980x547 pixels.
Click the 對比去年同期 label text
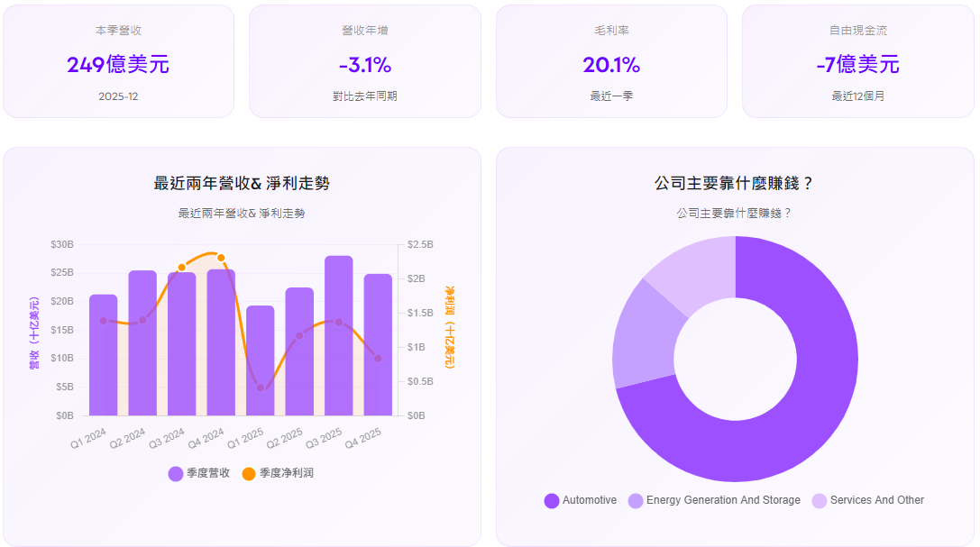[365, 92]
